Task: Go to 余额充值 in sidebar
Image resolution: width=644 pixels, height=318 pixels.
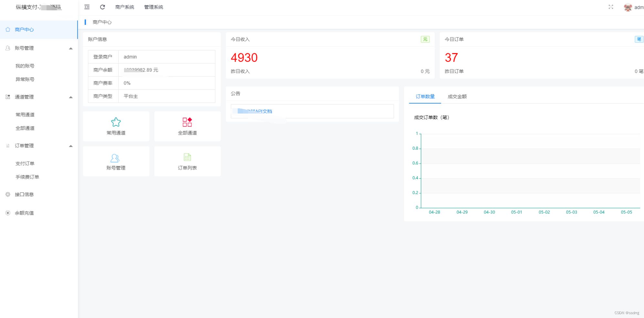Action: (x=24, y=213)
